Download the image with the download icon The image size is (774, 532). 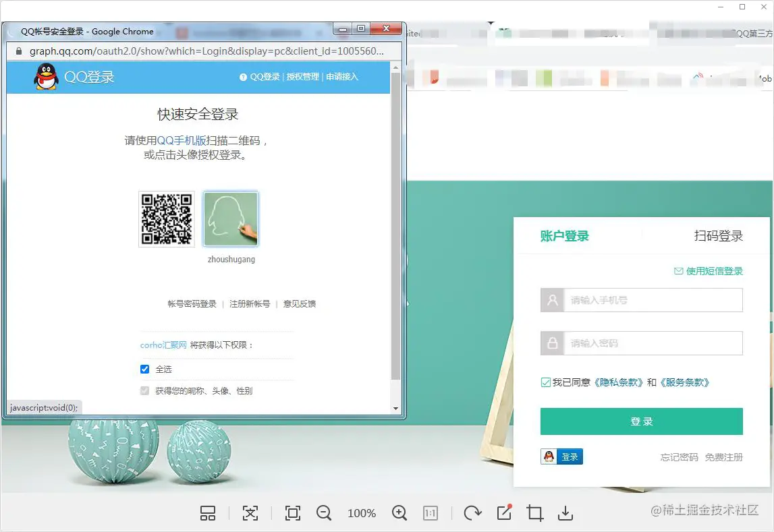pos(565,513)
